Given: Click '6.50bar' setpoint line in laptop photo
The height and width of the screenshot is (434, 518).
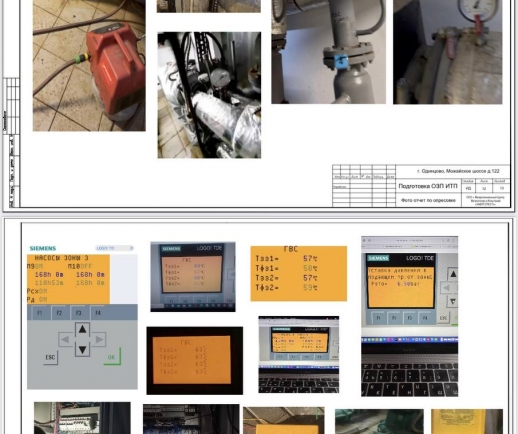Looking at the screenshot, I should tap(395, 284).
